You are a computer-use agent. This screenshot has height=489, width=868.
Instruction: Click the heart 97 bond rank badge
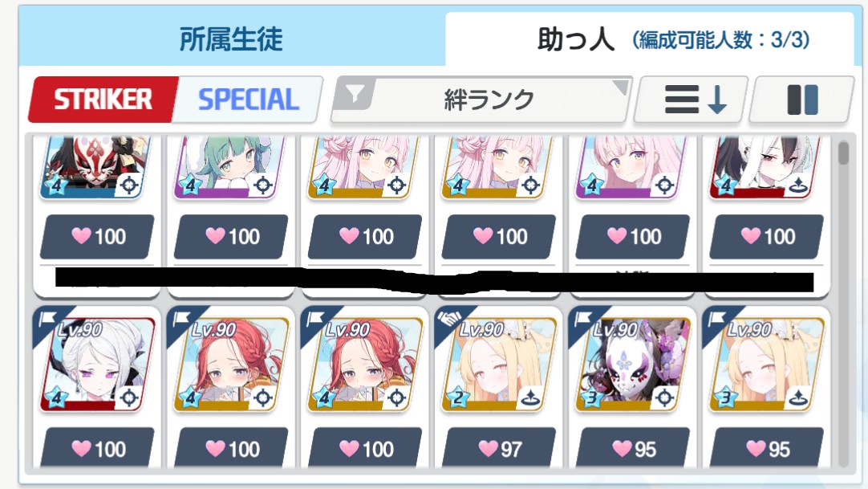pos(500,449)
